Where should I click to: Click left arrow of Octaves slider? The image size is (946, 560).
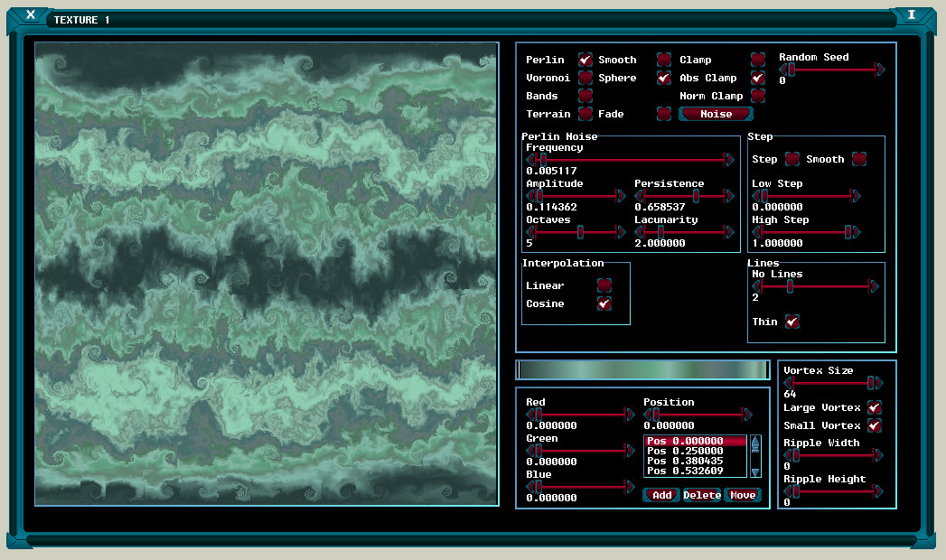coord(530,232)
